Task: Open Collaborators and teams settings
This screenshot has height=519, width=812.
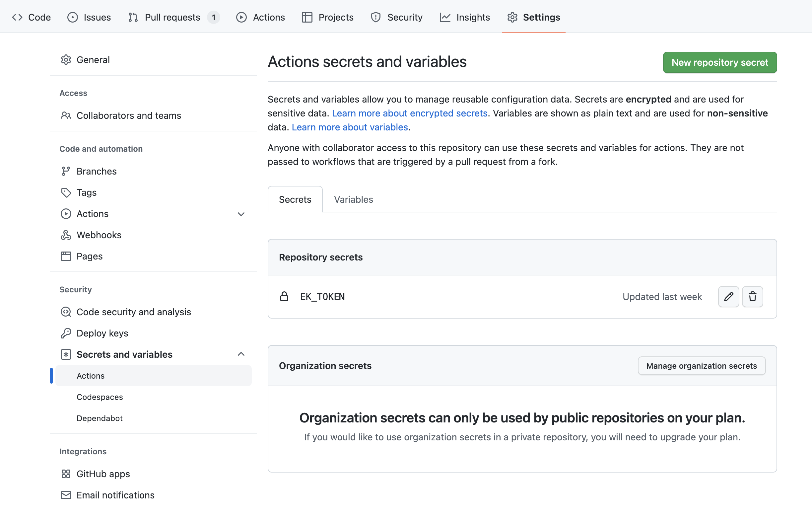Action: 128,115
